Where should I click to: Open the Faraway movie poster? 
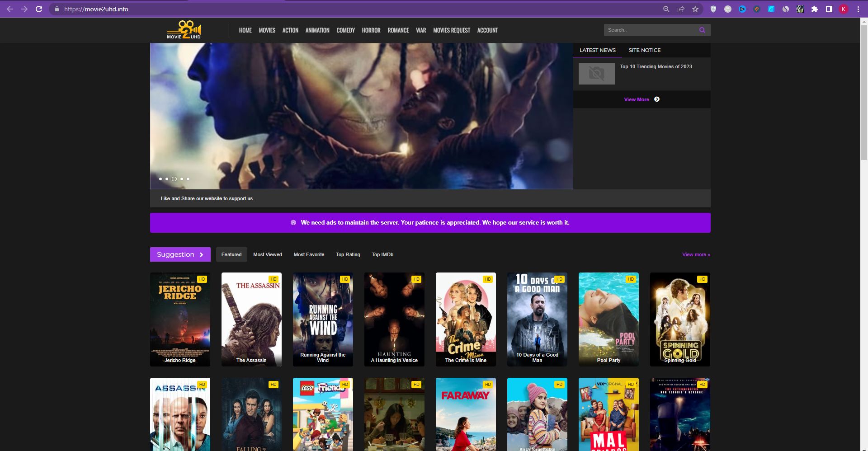point(466,414)
